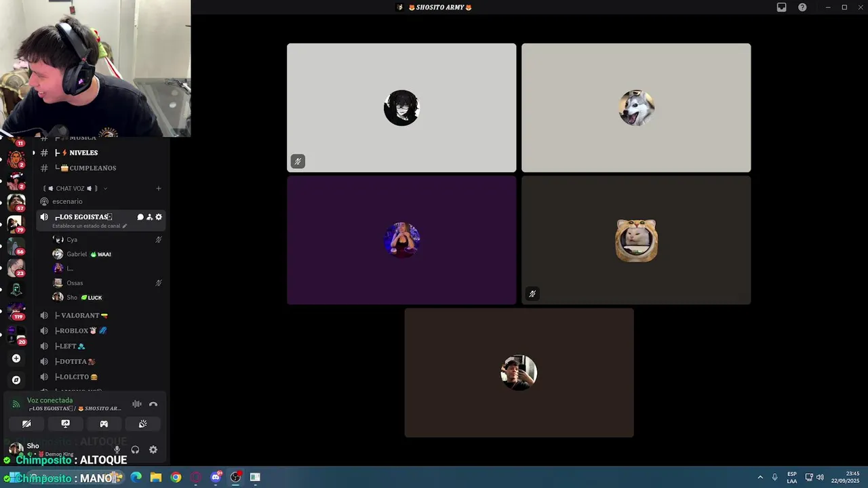Set channel status via 'Establece un estado de canal'

tap(90, 226)
